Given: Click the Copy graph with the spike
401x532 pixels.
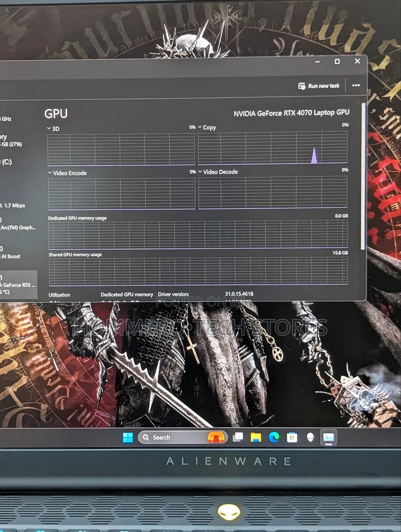Looking at the screenshot, I should point(273,148).
